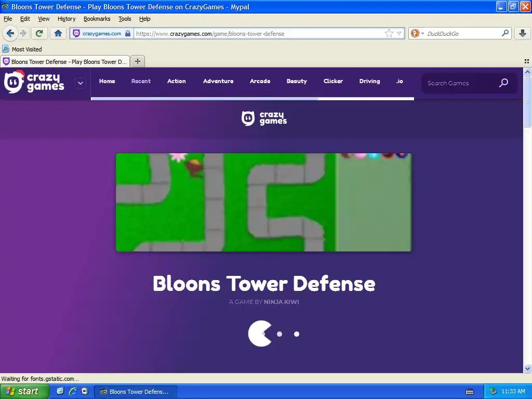532x399 pixels.
Task: Reload the page with the Refresh icon
Action: [39, 33]
